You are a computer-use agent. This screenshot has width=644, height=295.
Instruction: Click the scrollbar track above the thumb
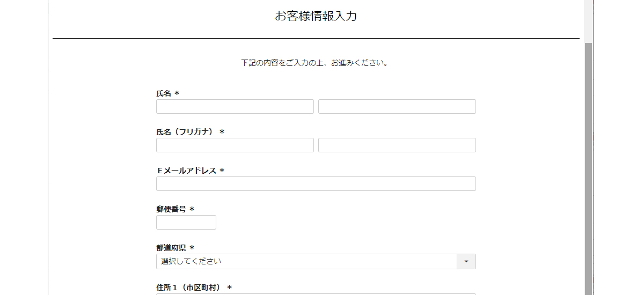[x=588, y=21]
